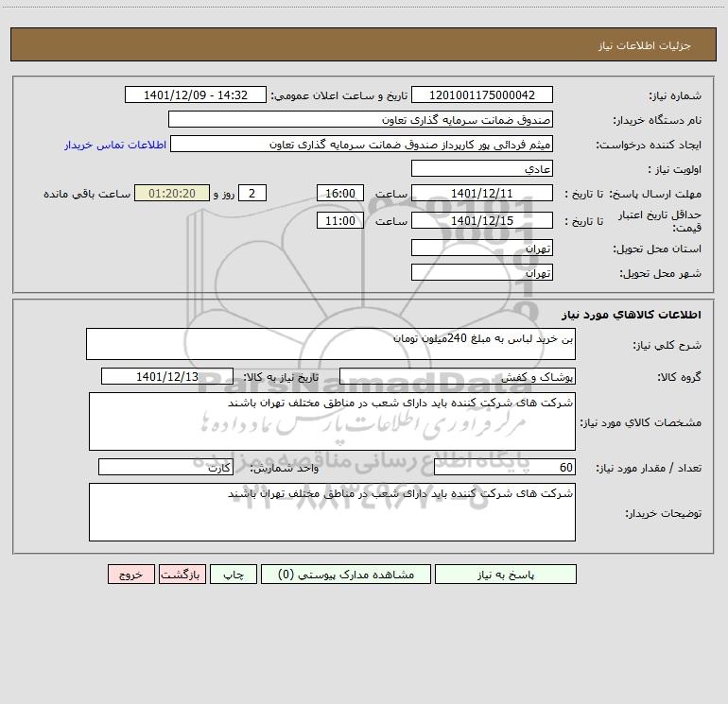This screenshot has height=704, width=728.
Task: Click the label ساعت باقی مانده
Action: [87, 194]
